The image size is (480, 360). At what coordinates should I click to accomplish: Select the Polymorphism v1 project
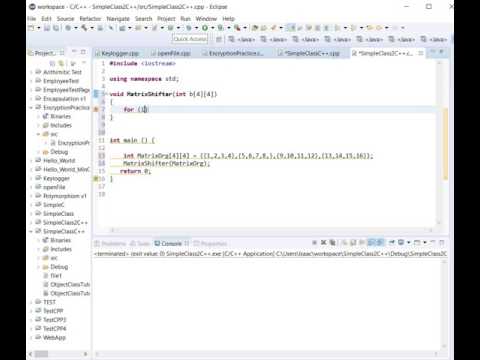click(65, 196)
